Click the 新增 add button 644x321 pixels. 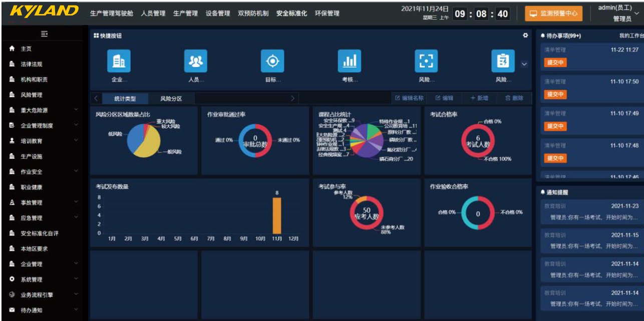479,98
